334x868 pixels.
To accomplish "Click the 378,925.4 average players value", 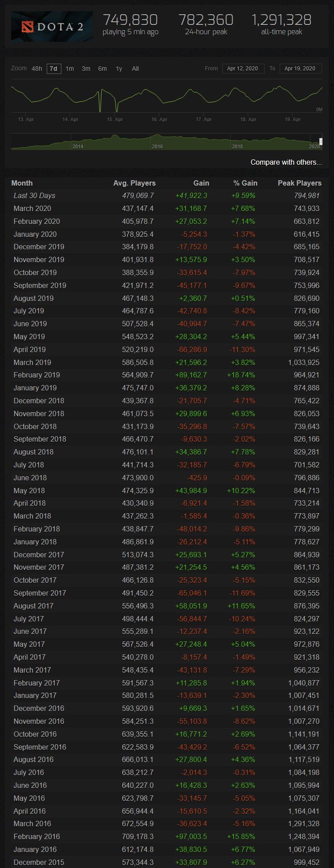I will tap(138, 234).
